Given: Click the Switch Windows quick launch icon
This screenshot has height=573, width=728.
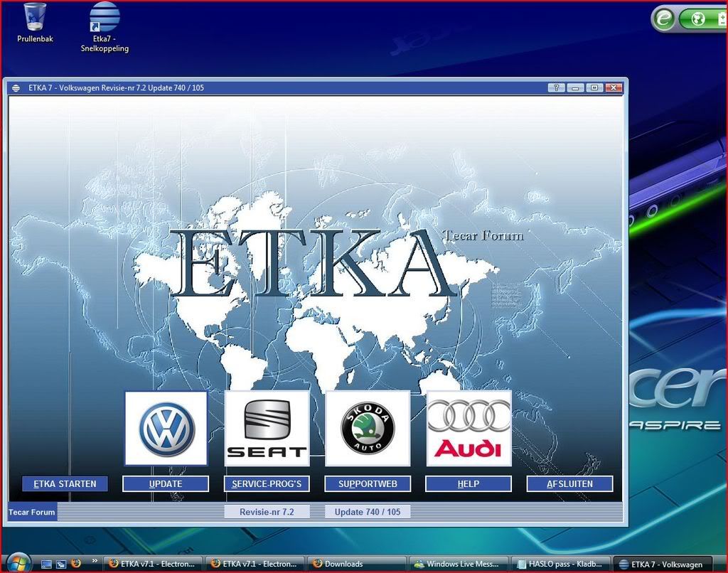Looking at the screenshot, I should point(61,564).
